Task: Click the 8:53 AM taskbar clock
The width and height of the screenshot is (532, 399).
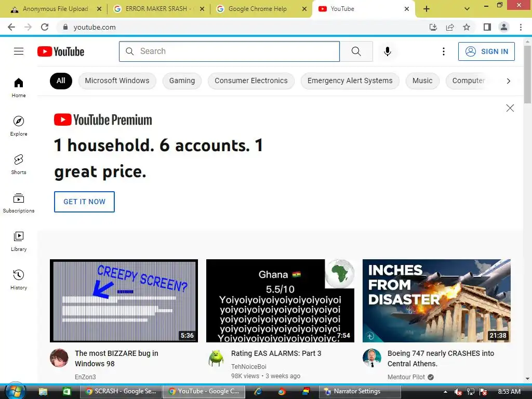Action: point(509,392)
